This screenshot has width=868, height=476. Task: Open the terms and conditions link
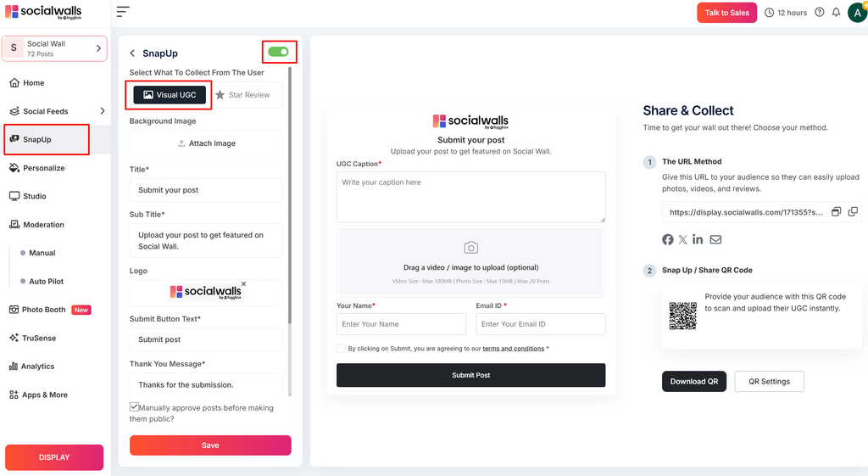(513, 349)
